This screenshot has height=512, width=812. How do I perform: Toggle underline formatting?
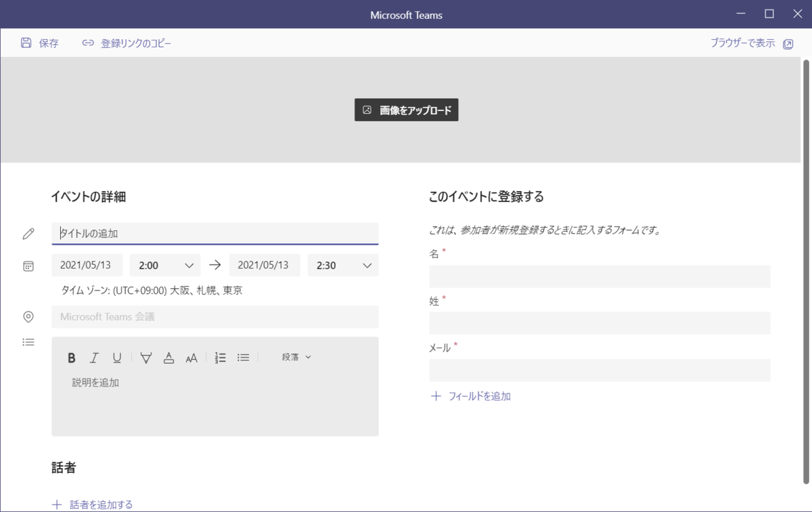pos(117,358)
